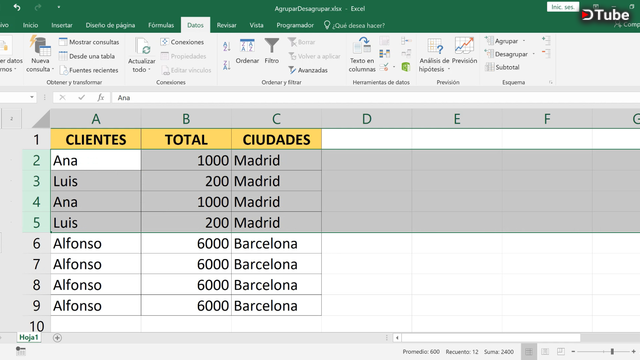Screen dimensions: 640x360
Task: Open the Insertar ribbon tab
Action: [x=62, y=25]
